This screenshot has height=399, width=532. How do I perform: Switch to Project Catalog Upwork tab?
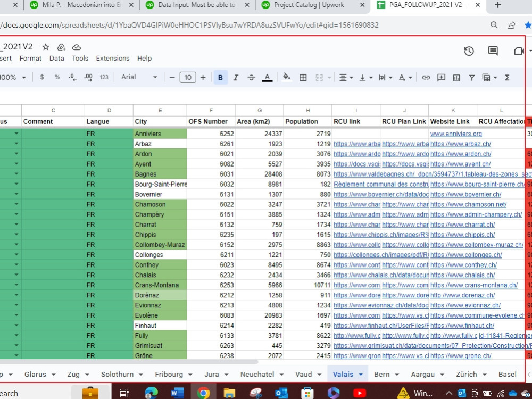309,5
